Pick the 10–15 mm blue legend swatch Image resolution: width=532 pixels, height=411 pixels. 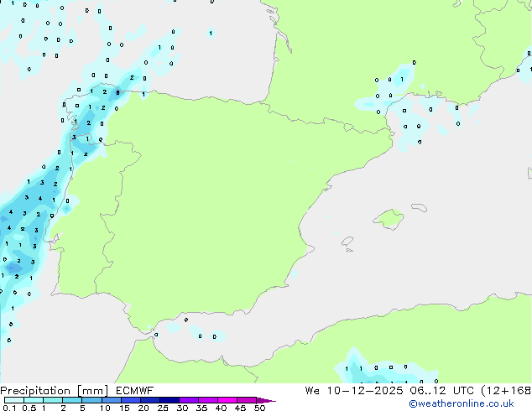[112, 400]
